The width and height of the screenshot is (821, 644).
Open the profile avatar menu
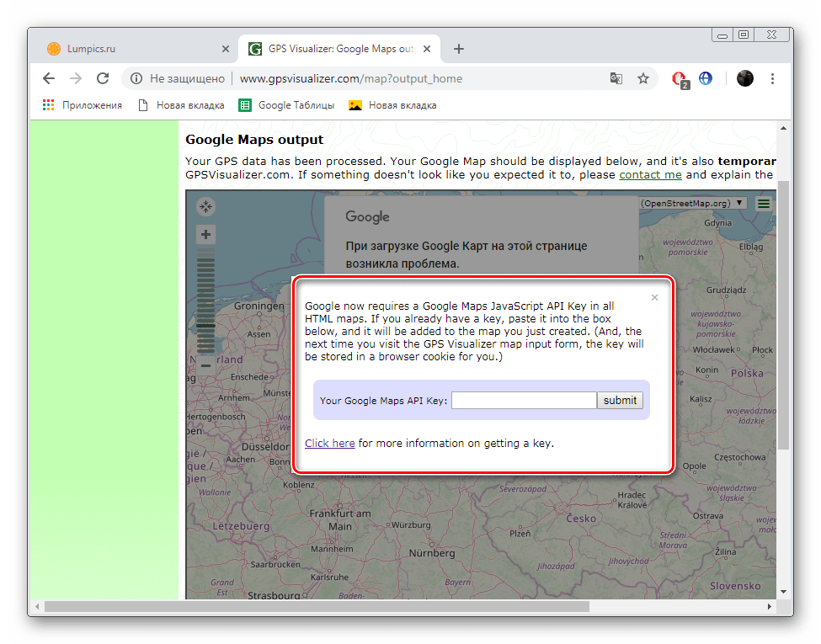pyautogui.click(x=744, y=78)
